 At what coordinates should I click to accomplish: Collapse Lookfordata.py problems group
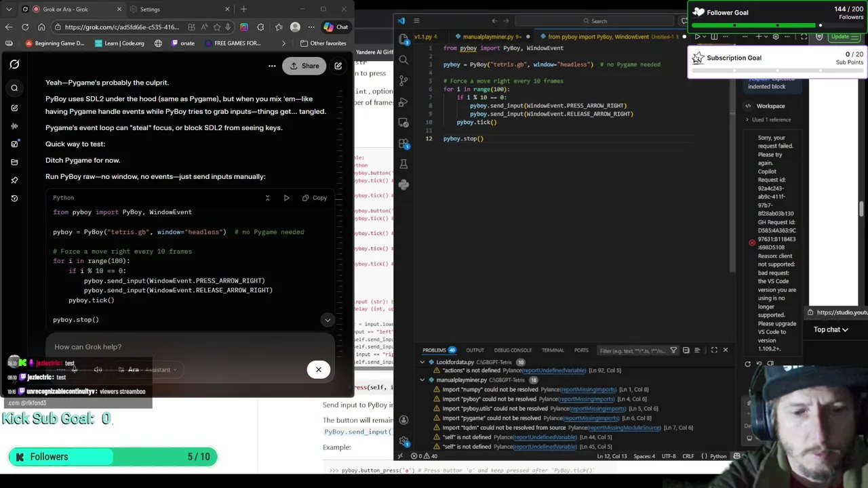[x=422, y=362]
